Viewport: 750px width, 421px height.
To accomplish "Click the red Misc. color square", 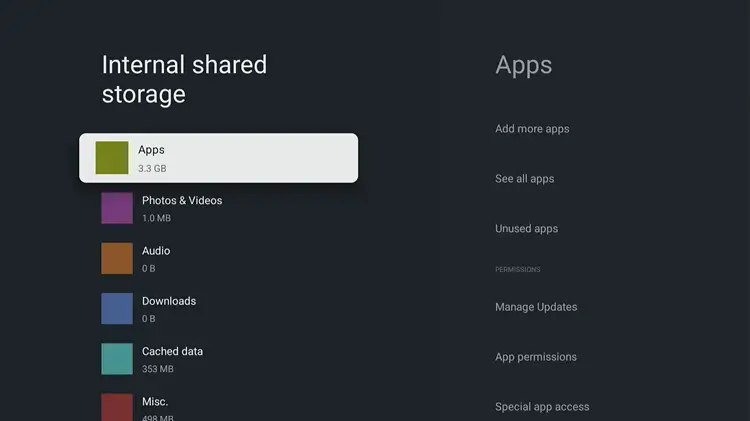I will [x=117, y=407].
